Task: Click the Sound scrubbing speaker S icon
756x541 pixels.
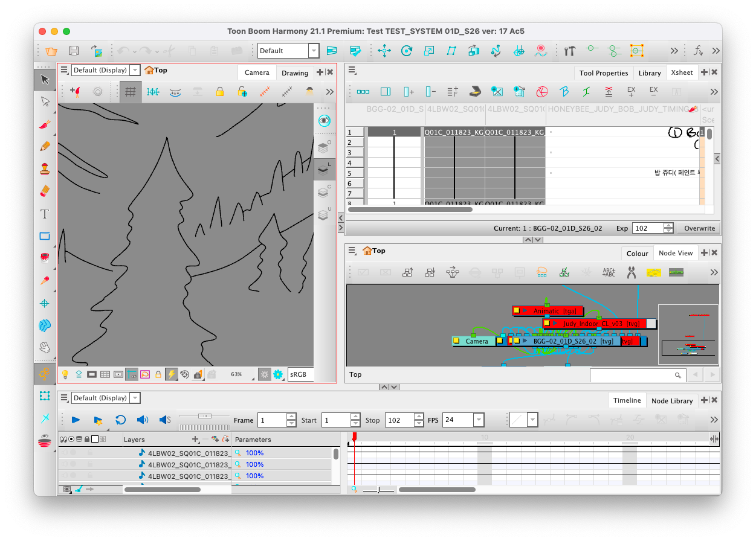Action: pyautogui.click(x=165, y=420)
